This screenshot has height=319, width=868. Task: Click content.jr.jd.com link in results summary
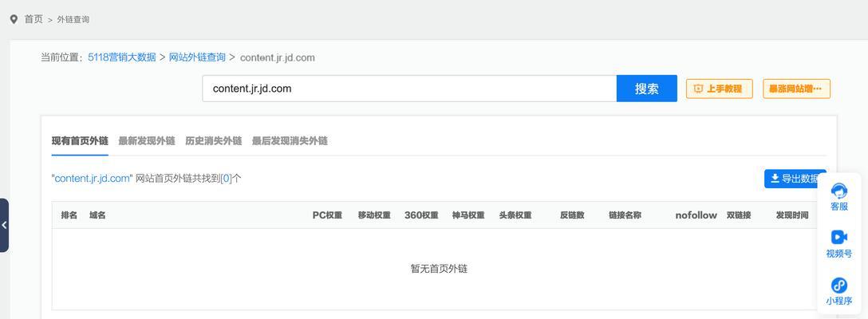tap(92, 179)
